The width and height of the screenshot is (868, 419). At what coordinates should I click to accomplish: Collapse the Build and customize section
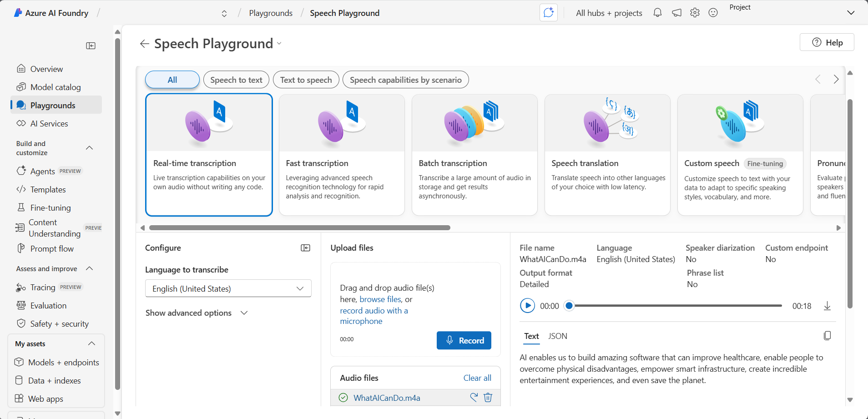[90, 148]
